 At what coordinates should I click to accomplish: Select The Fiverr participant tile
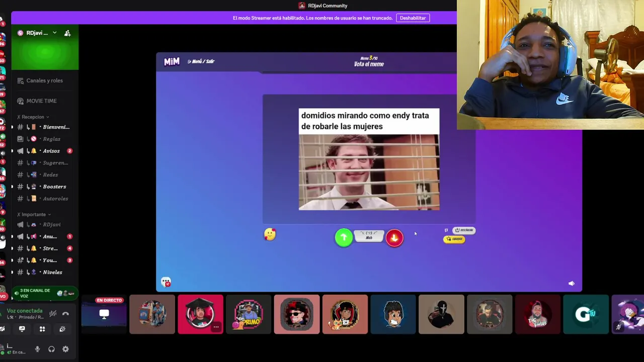(538, 315)
